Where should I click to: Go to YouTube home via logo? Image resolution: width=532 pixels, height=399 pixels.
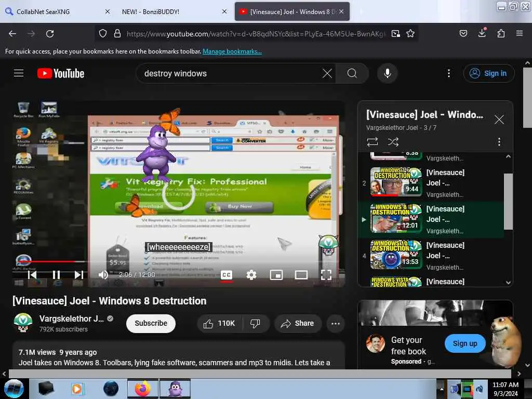pos(61,73)
